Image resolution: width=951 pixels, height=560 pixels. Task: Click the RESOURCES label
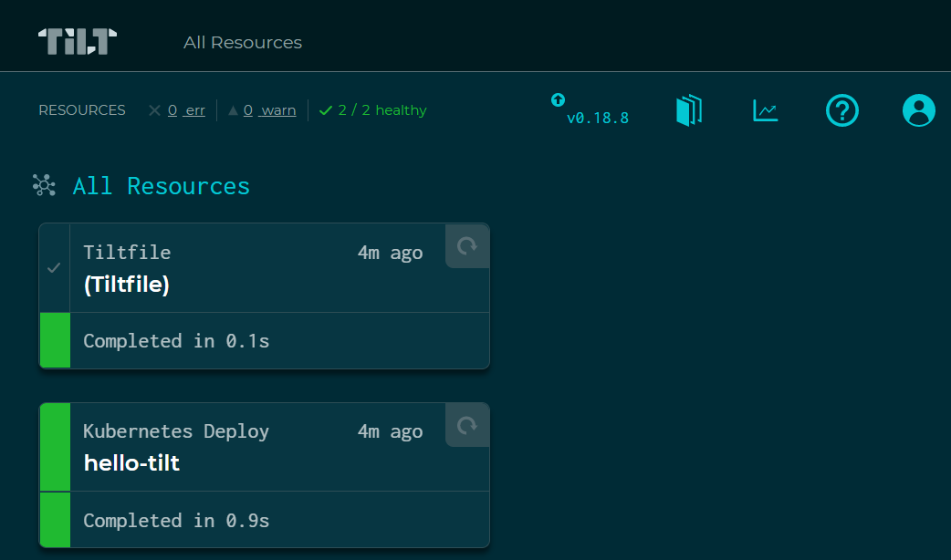[x=82, y=110]
